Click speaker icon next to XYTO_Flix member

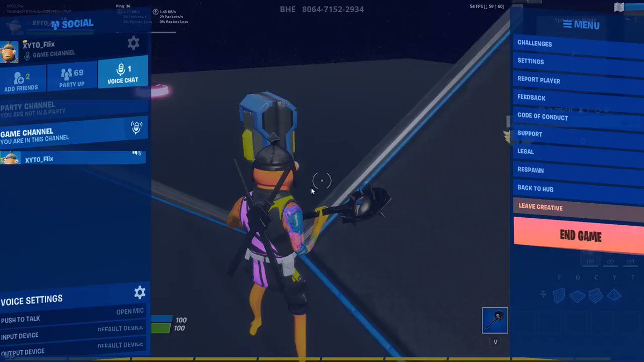pos(137,153)
